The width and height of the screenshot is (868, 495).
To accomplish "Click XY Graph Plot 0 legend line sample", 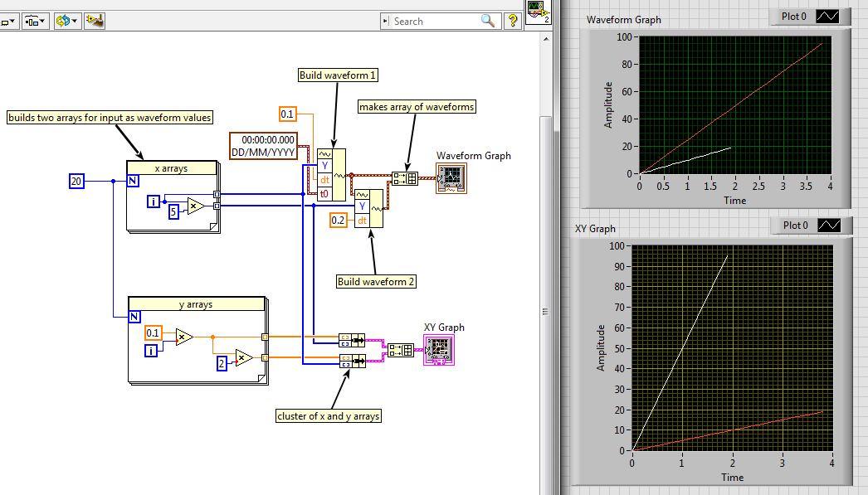I will 827,226.
